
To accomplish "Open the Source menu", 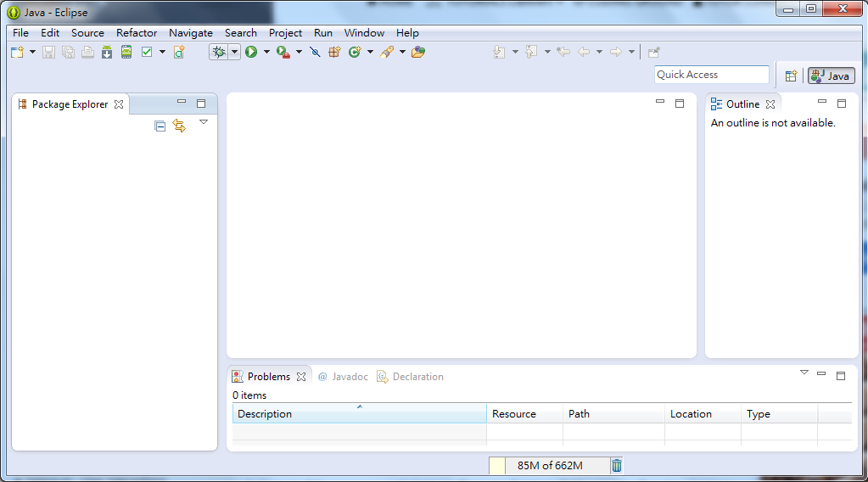I will coord(87,32).
